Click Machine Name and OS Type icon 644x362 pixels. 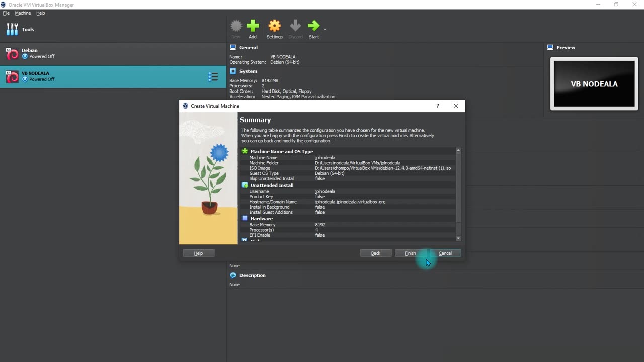pyautogui.click(x=245, y=151)
